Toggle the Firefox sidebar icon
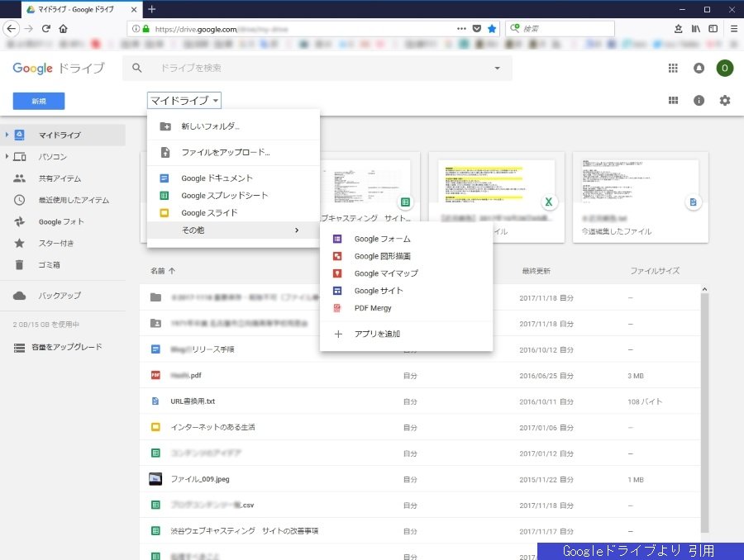 tap(713, 28)
